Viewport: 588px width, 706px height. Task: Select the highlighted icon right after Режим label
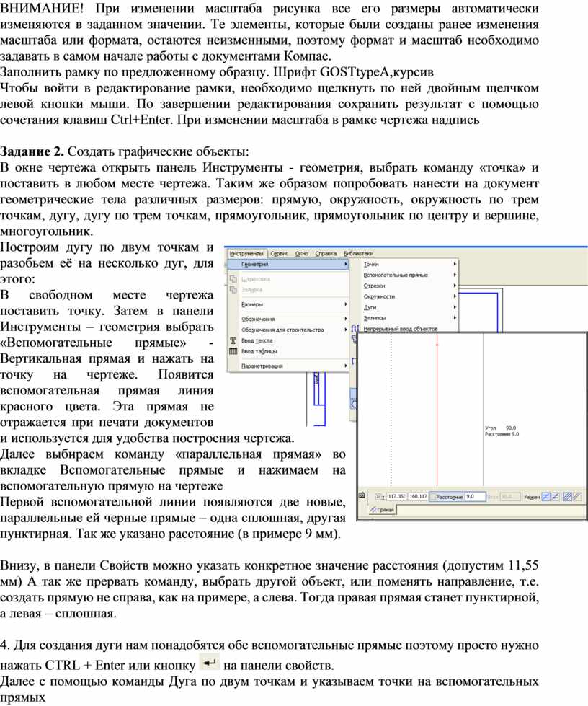pos(545,497)
